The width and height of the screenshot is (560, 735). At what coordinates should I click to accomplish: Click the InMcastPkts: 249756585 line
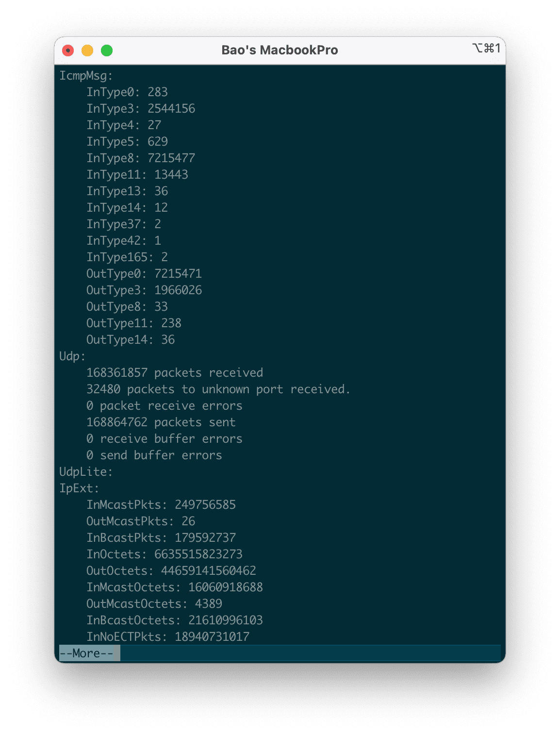click(161, 505)
